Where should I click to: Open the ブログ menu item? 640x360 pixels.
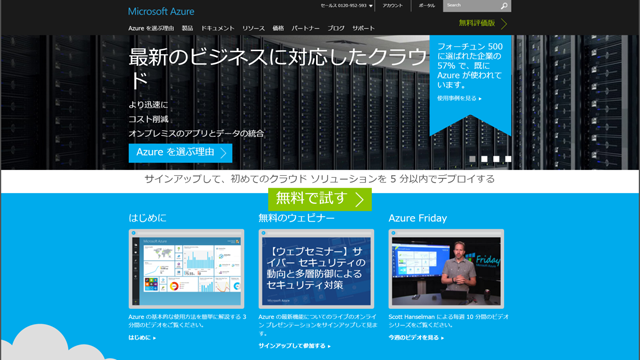[x=336, y=28]
